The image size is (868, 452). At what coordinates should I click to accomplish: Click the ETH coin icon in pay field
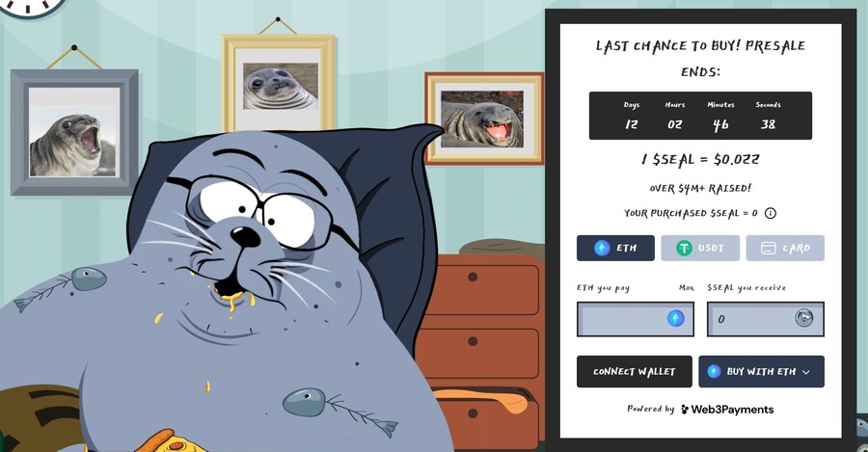click(675, 318)
